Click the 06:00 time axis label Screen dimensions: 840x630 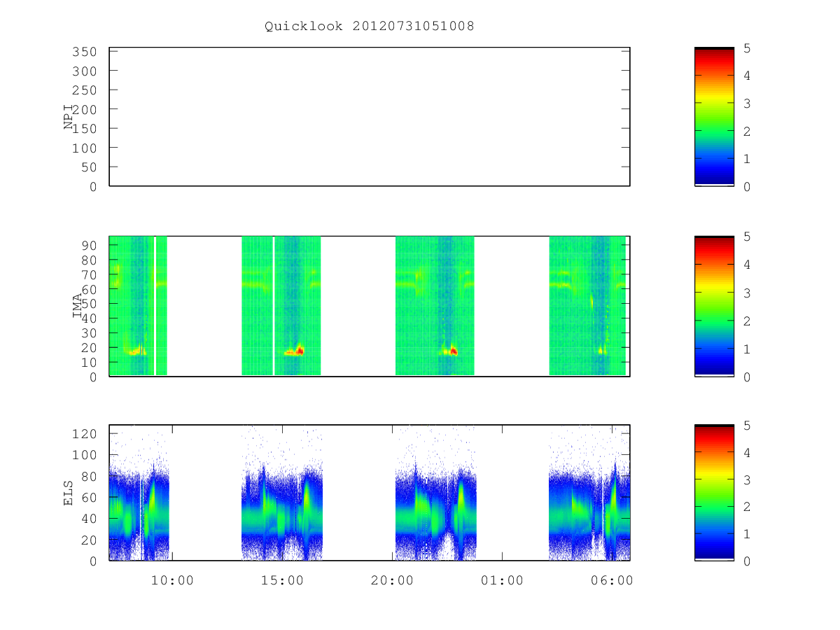click(x=612, y=581)
